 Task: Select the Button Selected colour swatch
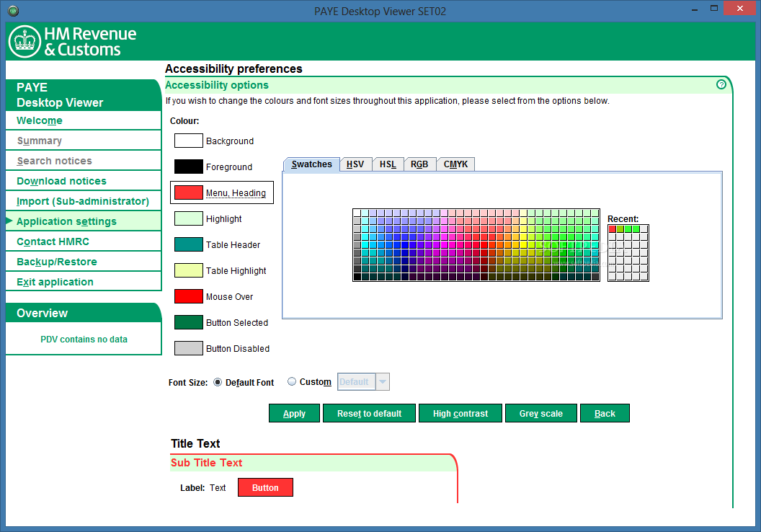pyautogui.click(x=189, y=322)
